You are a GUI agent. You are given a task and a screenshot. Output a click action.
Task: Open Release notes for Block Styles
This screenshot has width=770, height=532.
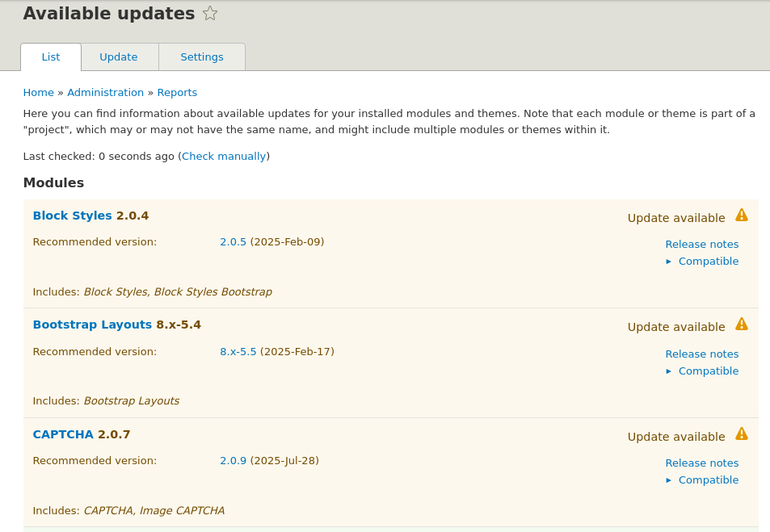[x=701, y=245]
